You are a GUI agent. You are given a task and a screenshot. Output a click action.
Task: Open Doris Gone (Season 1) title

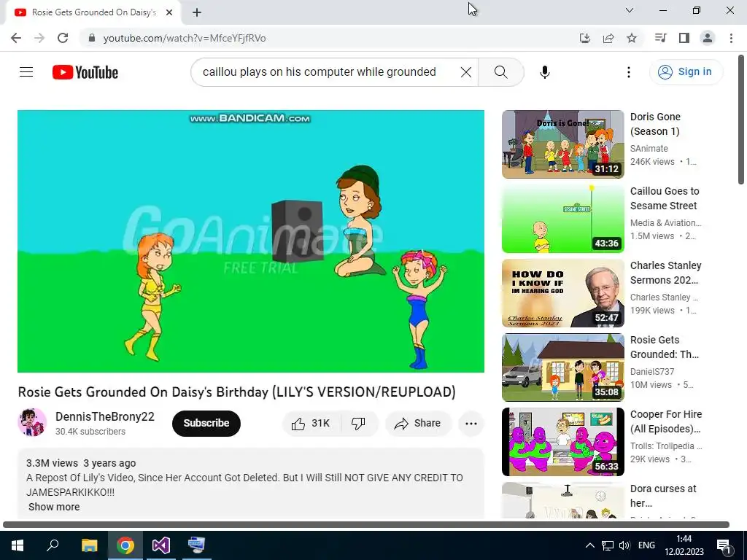656,124
